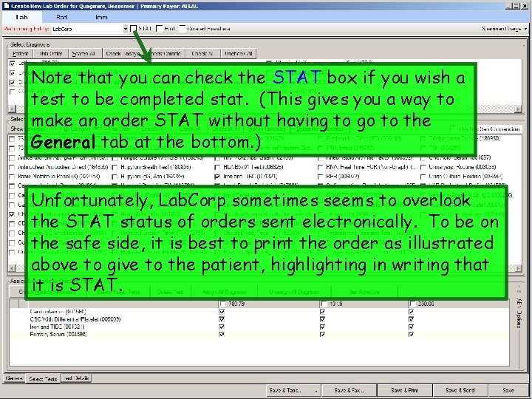Uncheck CBC With Differential under 780.79
Image resolution: width=532 pixels, height=399 pixels.
[x=222, y=319]
